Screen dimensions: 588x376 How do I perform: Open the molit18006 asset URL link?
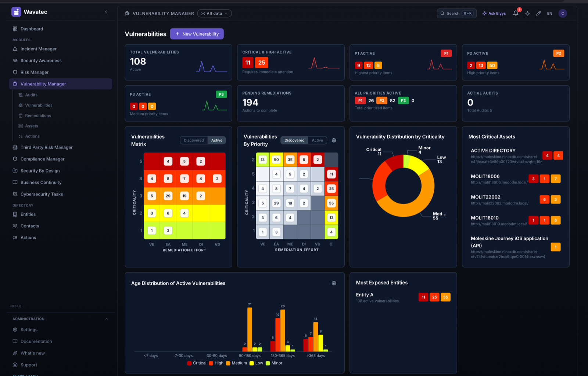click(x=499, y=182)
